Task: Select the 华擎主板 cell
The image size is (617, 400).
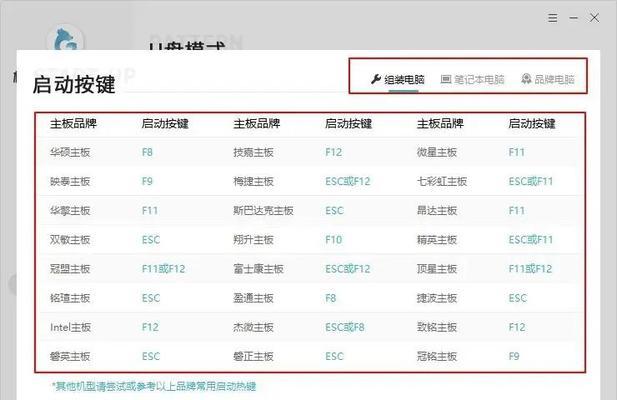Action: (x=70, y=210)
